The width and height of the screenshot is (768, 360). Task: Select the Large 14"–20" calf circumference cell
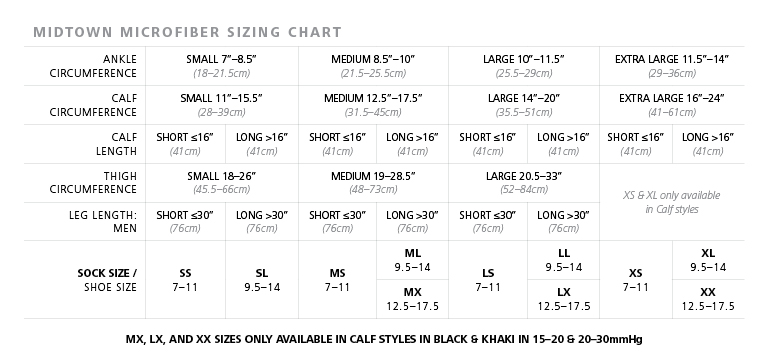pos(524,105)
